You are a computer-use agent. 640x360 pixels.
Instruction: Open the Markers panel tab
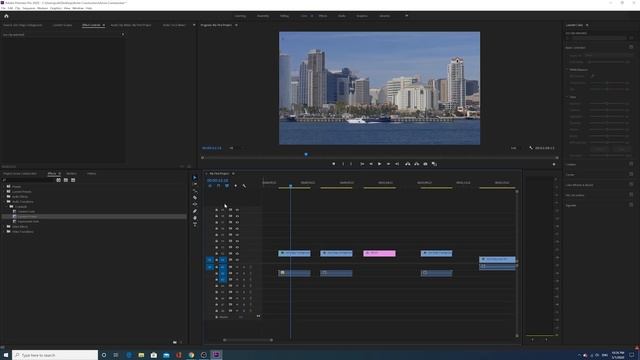[x=71, y=173]
